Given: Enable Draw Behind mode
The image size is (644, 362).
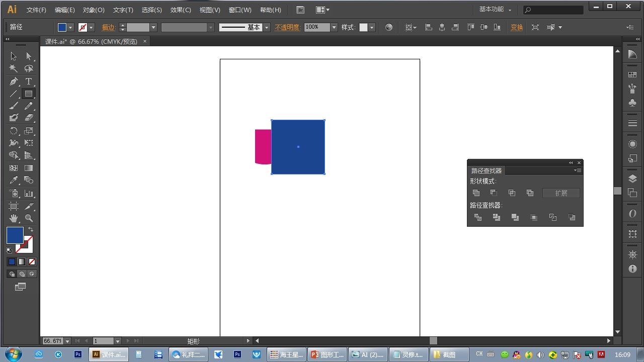Looking at the screenshot, I should pos(22,274).
